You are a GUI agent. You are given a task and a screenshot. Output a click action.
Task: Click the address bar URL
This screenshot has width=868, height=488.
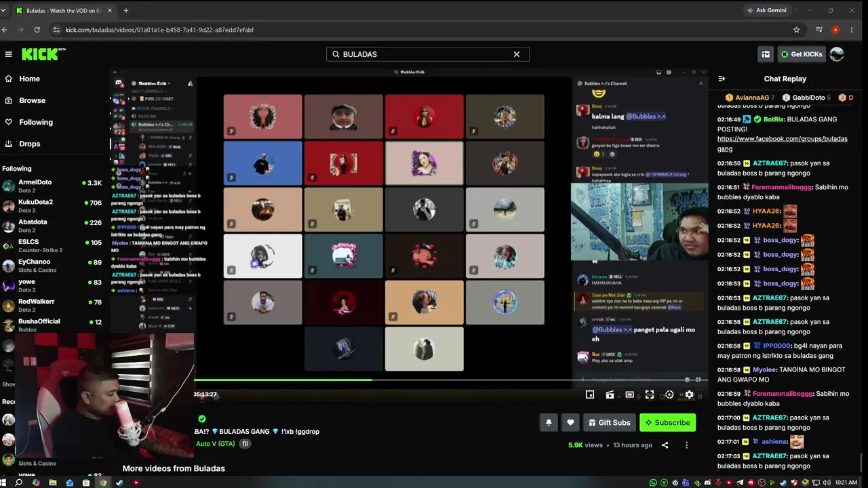pos(159,30)
